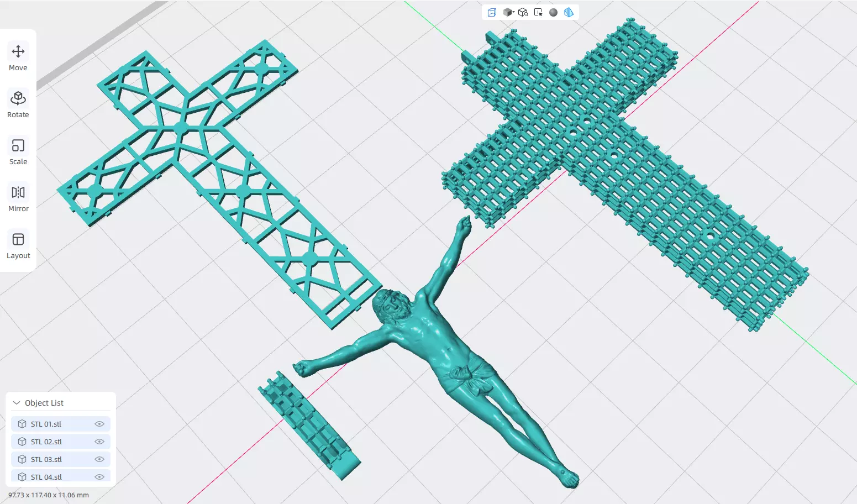Select STL 02.stl in Object List
This screenshot has width=857, height=504.
[61, 442]
